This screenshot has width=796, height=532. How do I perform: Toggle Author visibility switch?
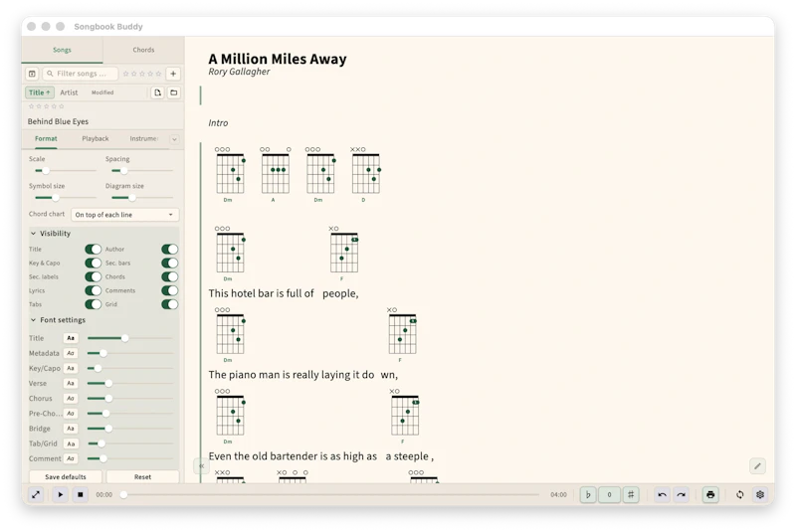tap(169, 249)
